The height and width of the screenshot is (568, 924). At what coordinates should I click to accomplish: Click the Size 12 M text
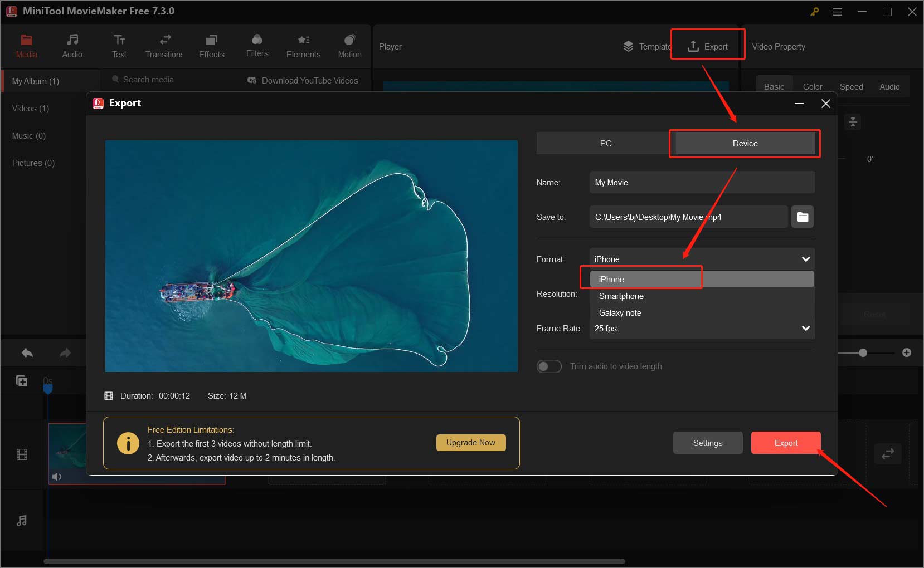point(227,396)
